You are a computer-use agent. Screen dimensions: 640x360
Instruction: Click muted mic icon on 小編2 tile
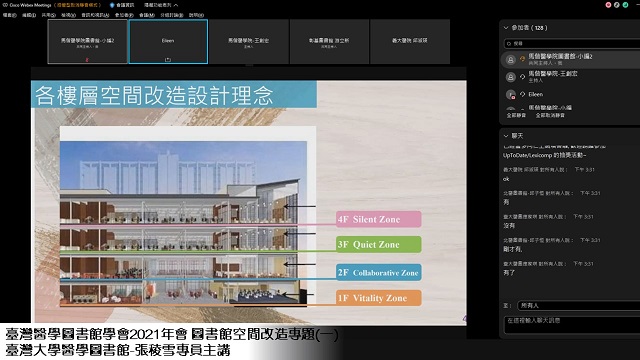pos(87,60)
